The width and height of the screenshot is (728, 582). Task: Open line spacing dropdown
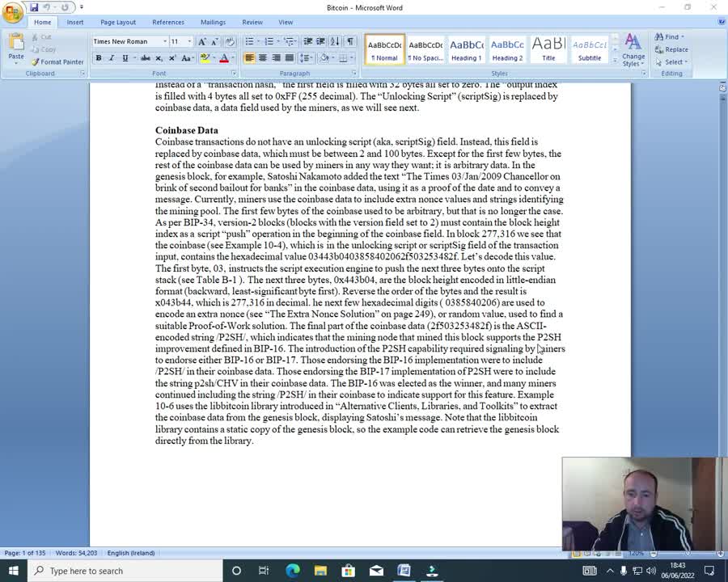306,58
